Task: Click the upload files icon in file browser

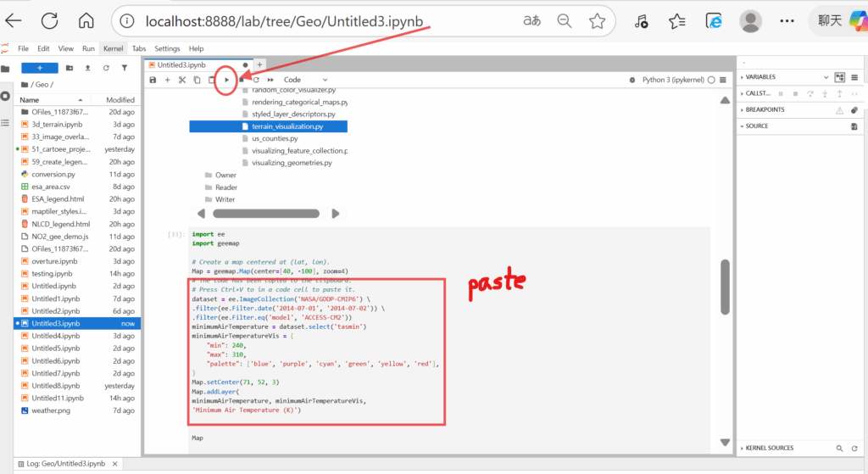Action: coord(87,68)
